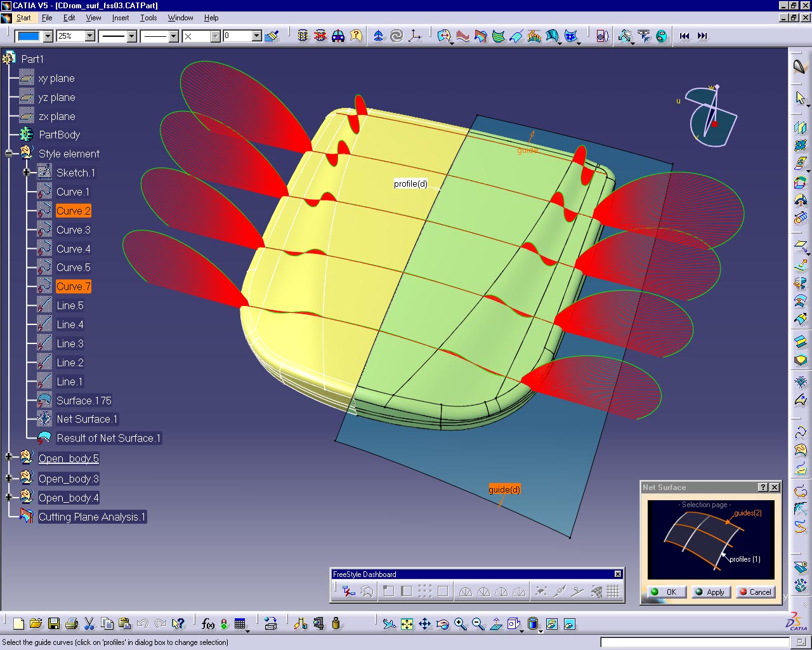Open the Window menu
The width and height of the screenshot is (812, 650).
click(x=180, y=18)
